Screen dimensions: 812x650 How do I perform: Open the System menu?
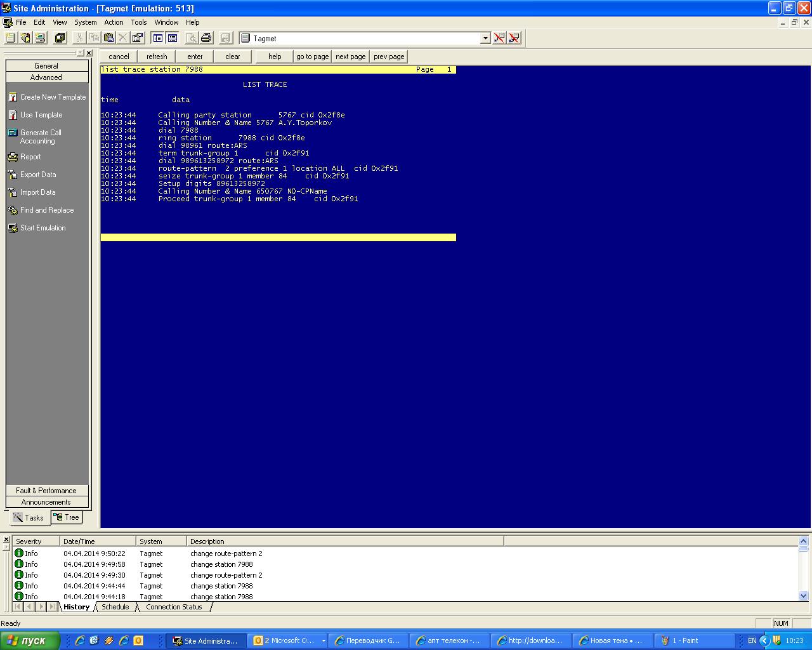click(x=86, y=22)
